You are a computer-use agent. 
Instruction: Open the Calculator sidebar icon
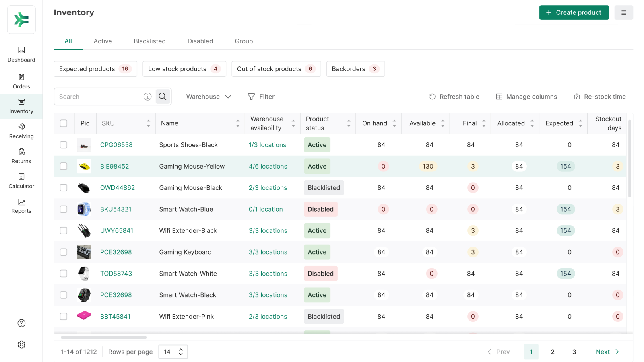tap(21, 177)
